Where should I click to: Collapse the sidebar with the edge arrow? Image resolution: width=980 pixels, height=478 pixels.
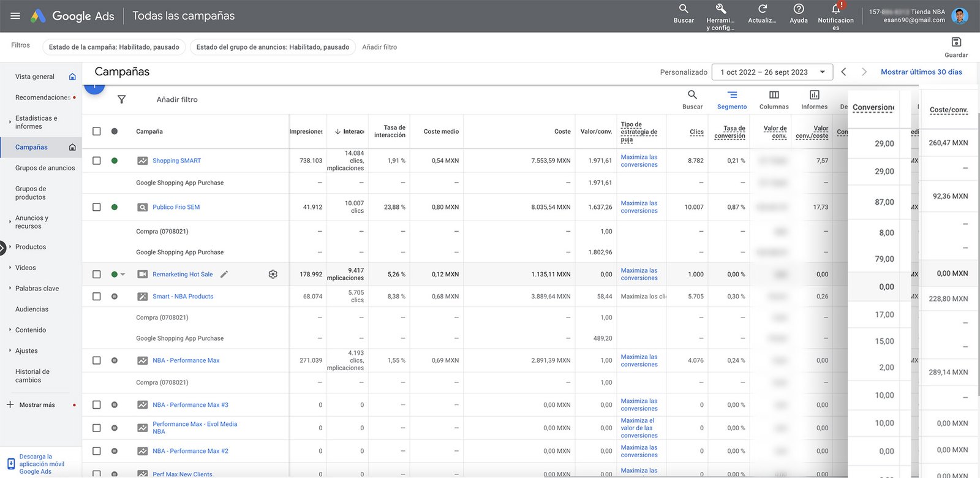[x=2, y=248]
